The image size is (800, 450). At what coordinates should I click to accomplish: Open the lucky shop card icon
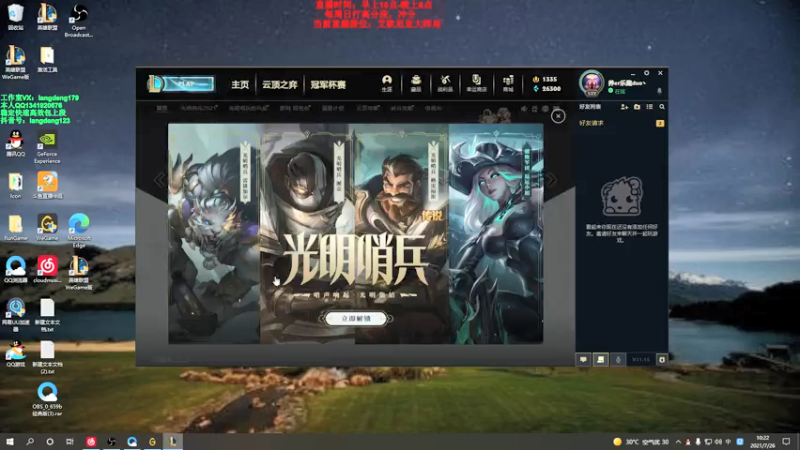(476, 83)
